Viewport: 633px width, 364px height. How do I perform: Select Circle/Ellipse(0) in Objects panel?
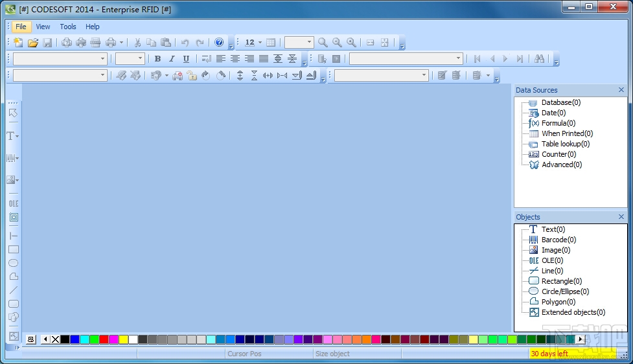coord(565,291)
